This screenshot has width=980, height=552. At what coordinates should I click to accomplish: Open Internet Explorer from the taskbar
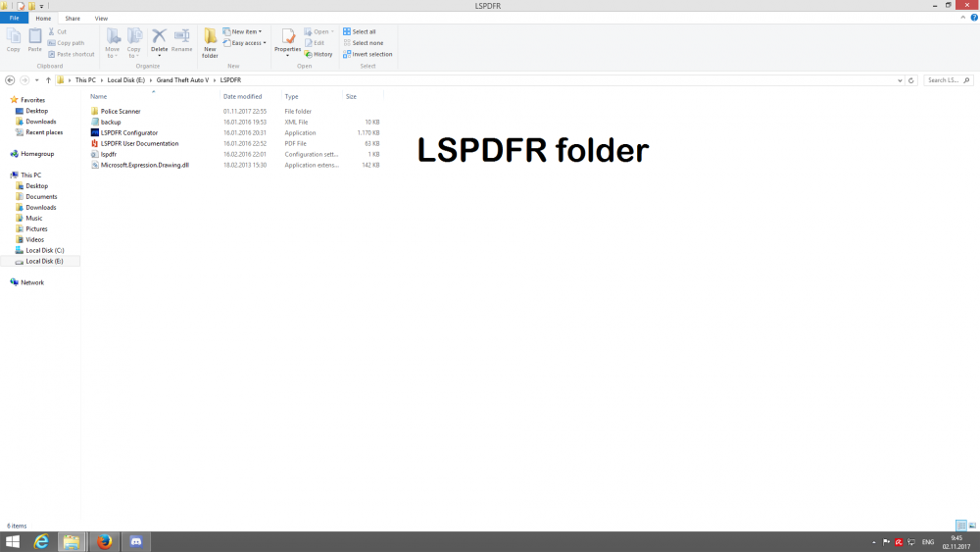[x=41, y=541]
